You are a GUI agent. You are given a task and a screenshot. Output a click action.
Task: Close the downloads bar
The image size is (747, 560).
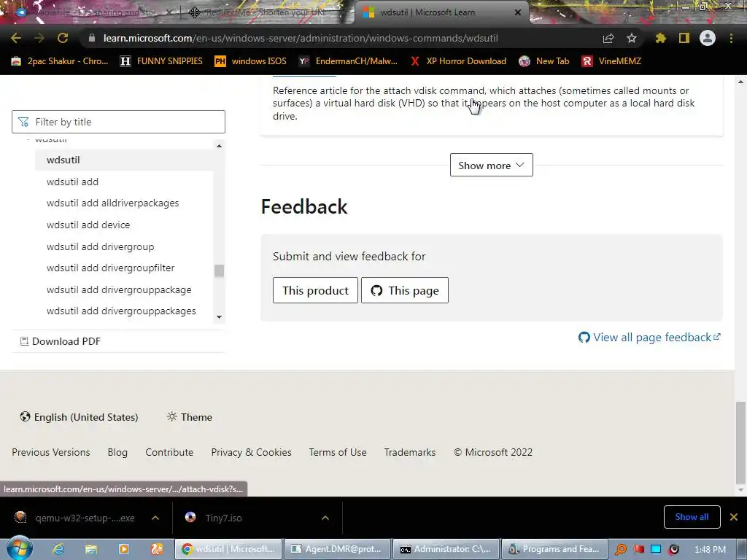point(734,517)
